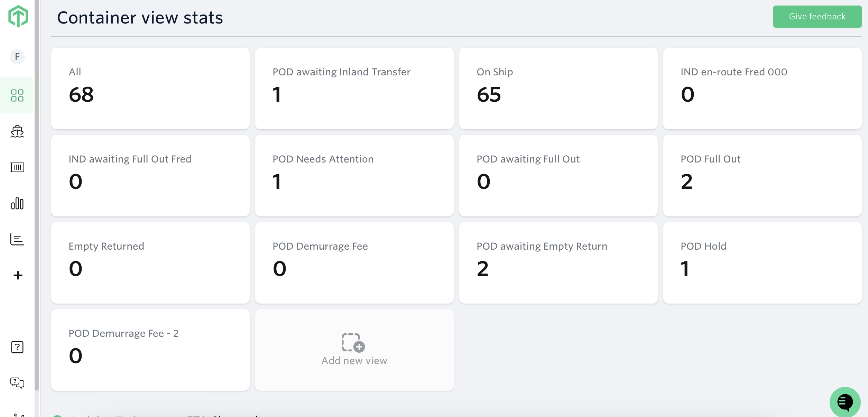The image size is (868, 417).
Task: Open the Q&A speech bubbles icon
Action: (17, 383)
